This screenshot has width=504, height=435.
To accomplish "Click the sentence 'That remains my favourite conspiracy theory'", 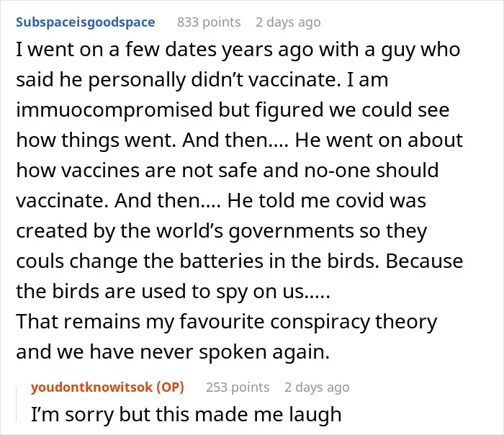I will pos(227,321).
